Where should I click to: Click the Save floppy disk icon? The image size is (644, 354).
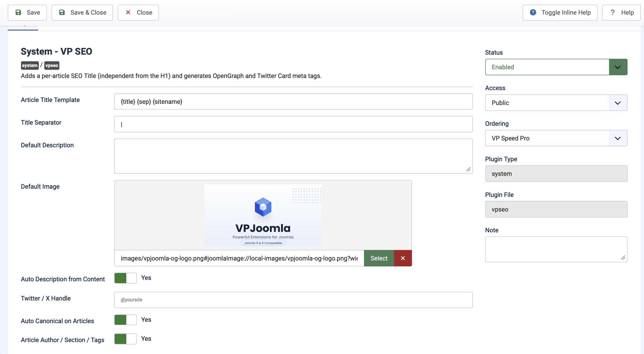click(18, 13)
